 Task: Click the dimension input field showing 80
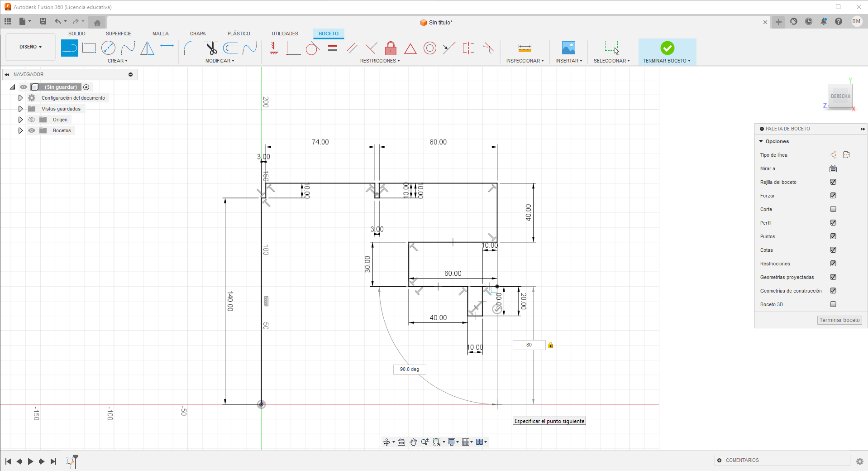pos(529,345)
